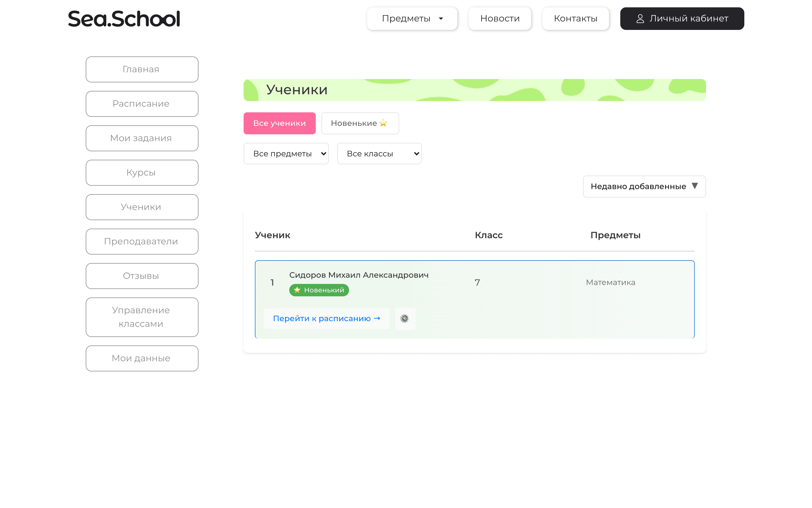
Task: Click the Математика subject cell
Action: [610, 283]
